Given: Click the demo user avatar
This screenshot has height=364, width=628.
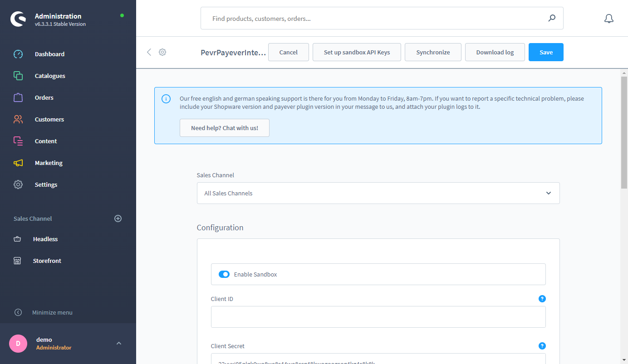Looking at the screenshot, I should pyautogui.click(x=18, y=344).
